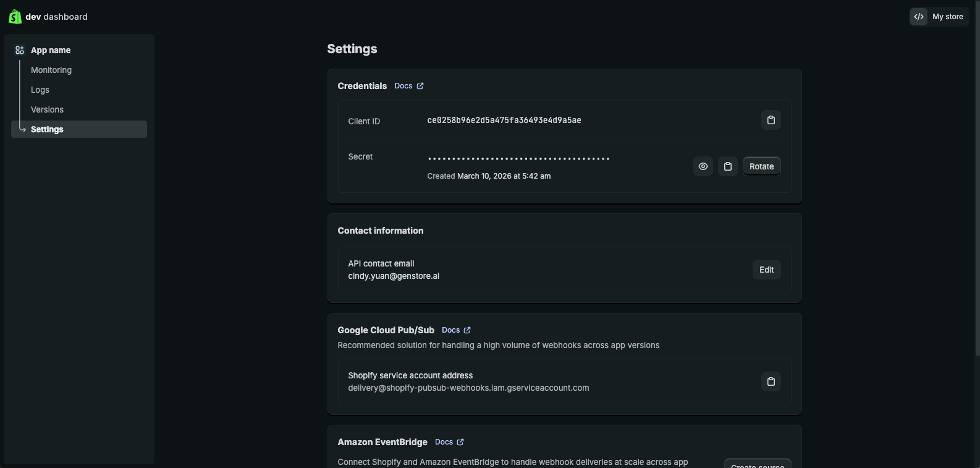980x468 pixels.
Task: Copy the Shopify service account address
Action: (x=771, y=381)
